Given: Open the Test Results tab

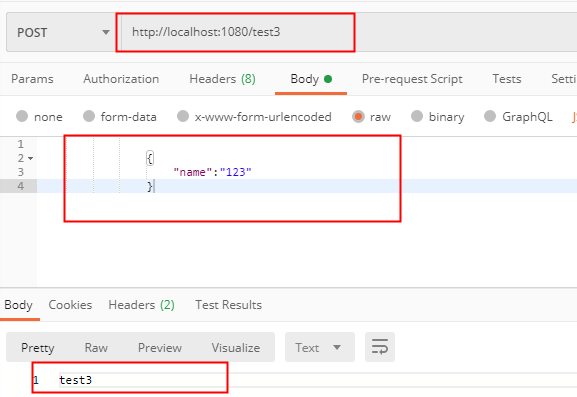Looking at the screenshot, I should (229, 305).
